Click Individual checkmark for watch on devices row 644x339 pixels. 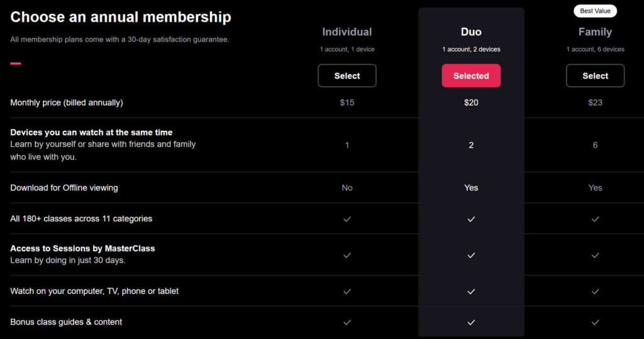[x=347, y=291]
